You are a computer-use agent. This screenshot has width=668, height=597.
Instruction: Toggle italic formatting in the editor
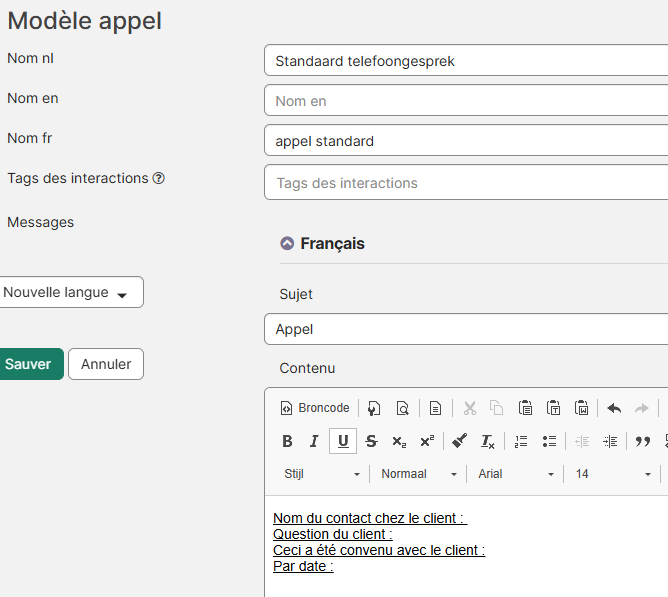(314, 441)
